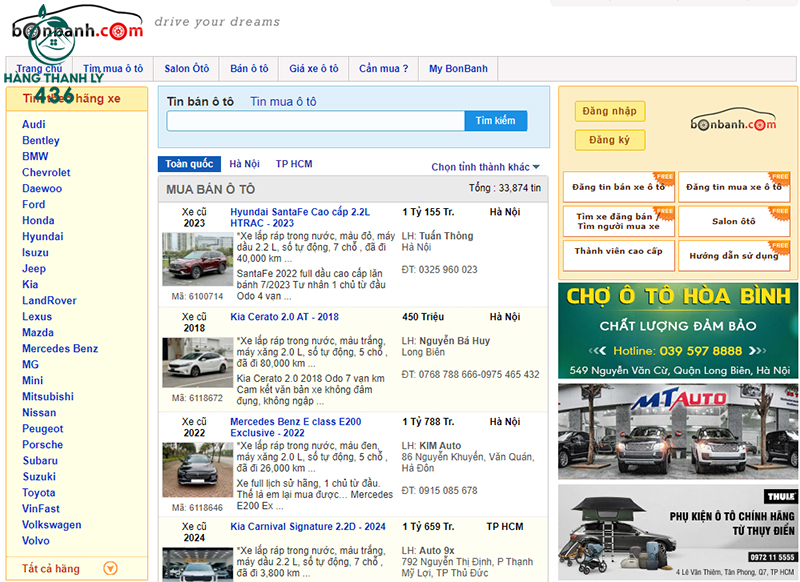Open Kia Carnival Signature 2.2D listing
This screenshot has width=800, height=582.
tap(308, 526)
